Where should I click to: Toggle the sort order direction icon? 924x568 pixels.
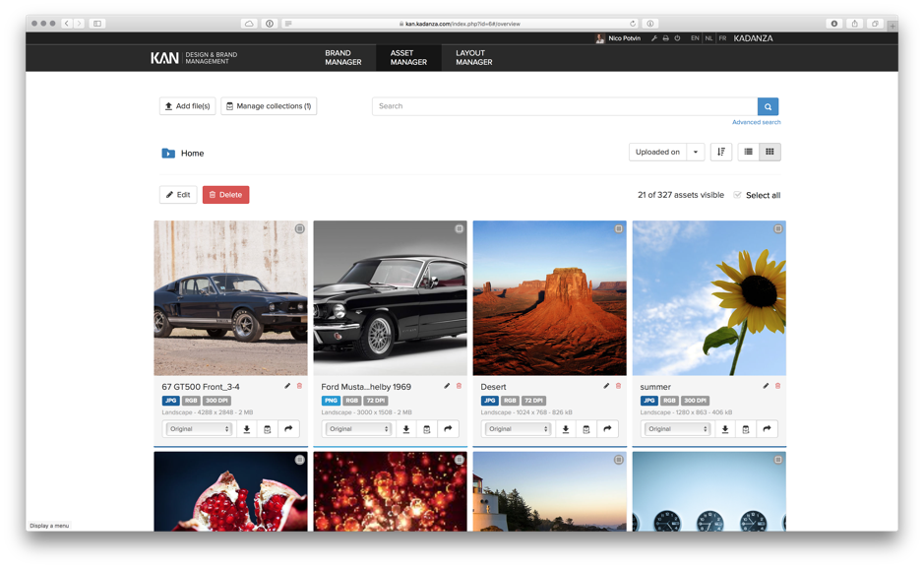point(721,152)
